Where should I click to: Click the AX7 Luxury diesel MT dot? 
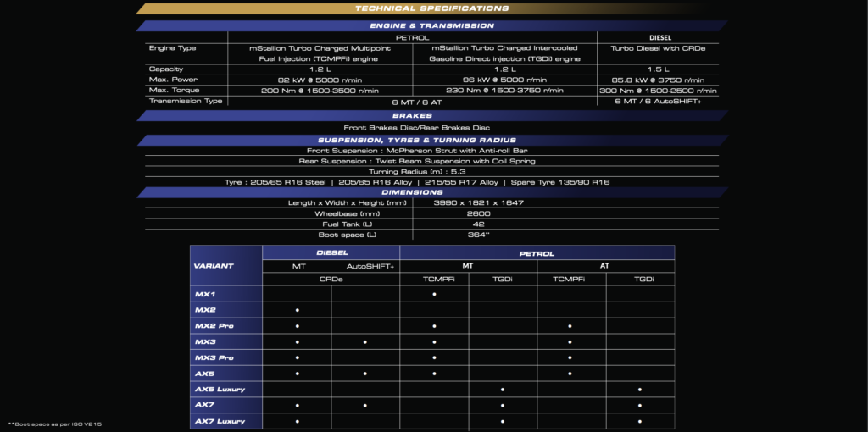tap(297, 421)
